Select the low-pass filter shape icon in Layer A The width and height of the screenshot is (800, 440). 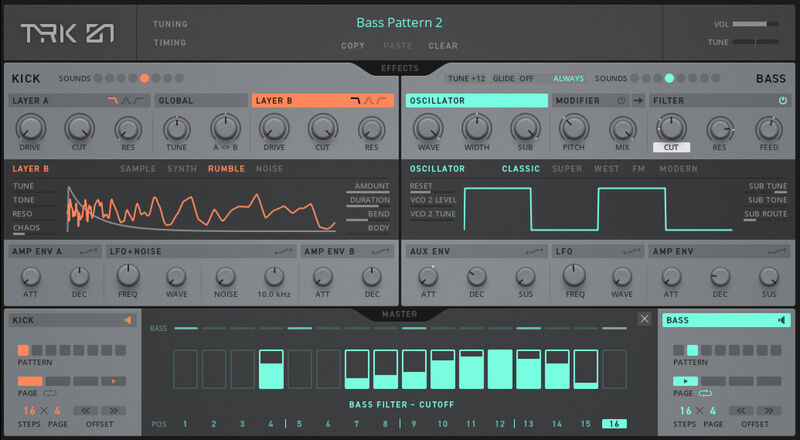pos(113,101)
